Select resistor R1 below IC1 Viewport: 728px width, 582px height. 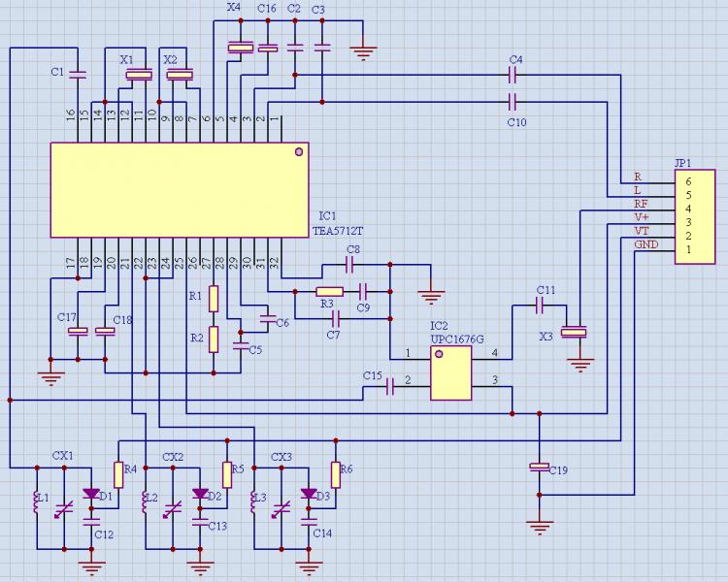point(215,298)
